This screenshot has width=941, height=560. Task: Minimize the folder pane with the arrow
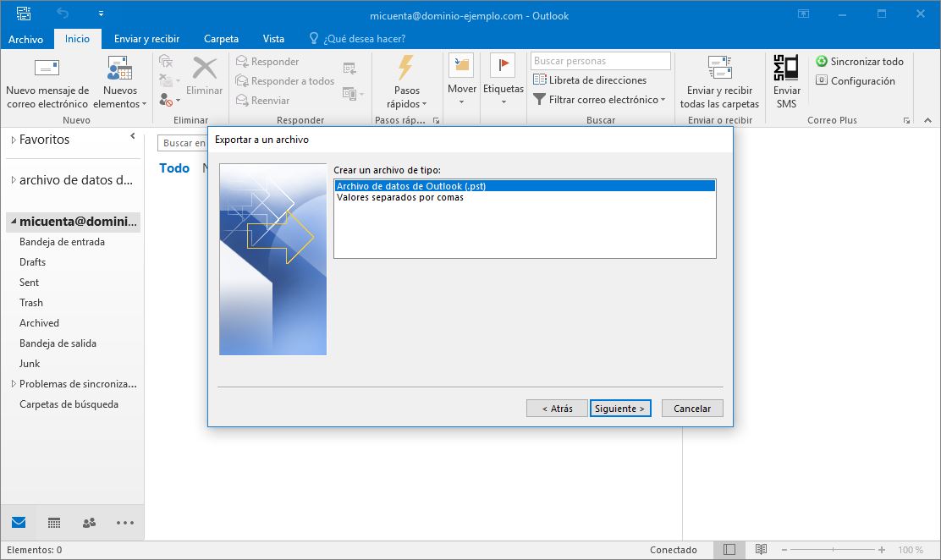[133, 136]
